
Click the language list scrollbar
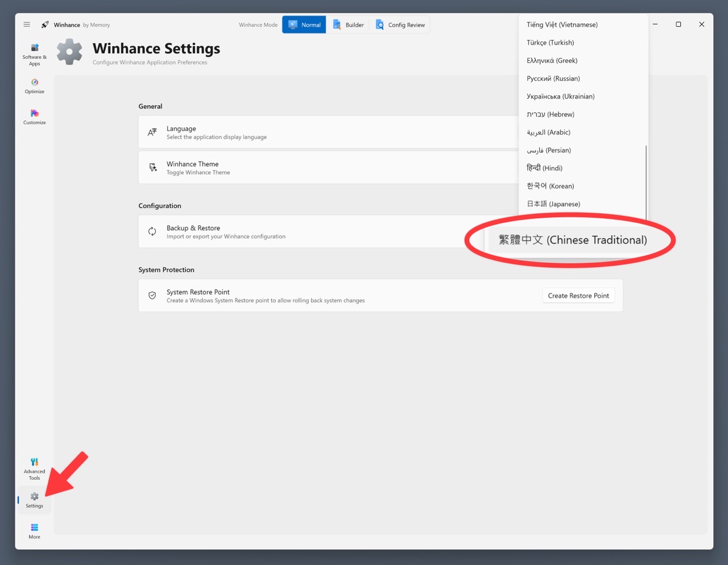646,182
